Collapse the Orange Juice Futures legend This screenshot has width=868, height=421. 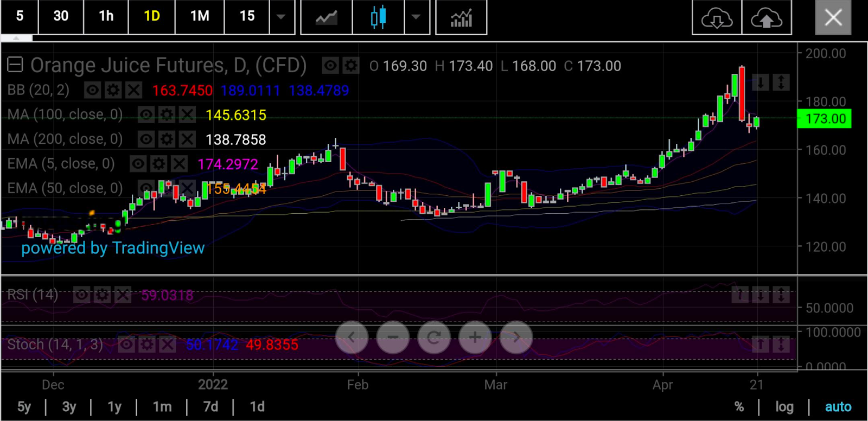click(x=15, y=66)
